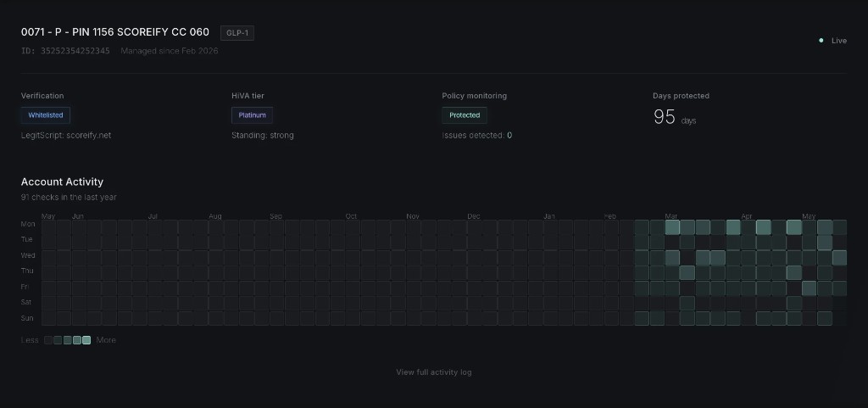
Task: Click the Issues detected: 0 text
Action: (x=476, y=135)
